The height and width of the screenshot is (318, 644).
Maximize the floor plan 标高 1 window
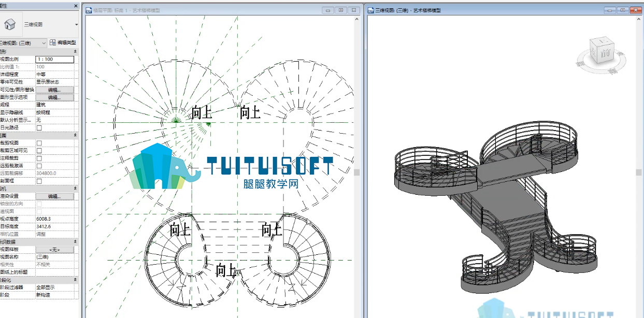[341, 10]
